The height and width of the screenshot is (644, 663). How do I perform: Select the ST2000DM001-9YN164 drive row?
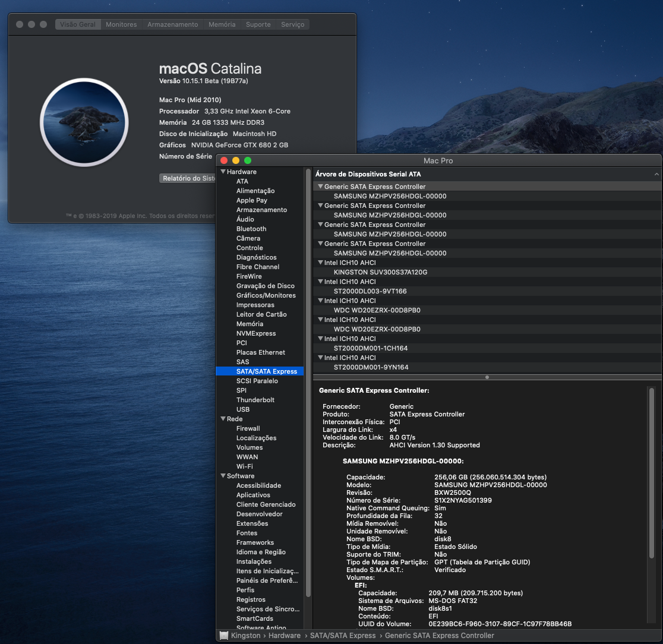[487, 367]
